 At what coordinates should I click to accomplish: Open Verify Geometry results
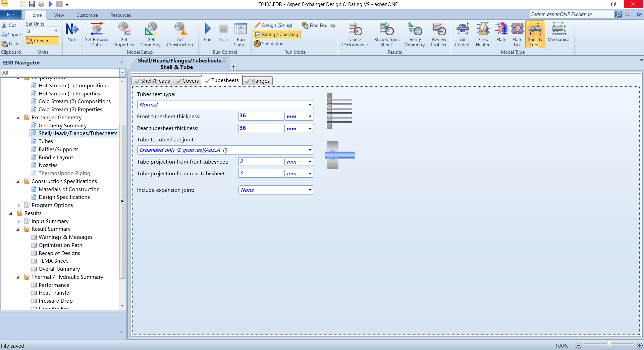(415, 35)
